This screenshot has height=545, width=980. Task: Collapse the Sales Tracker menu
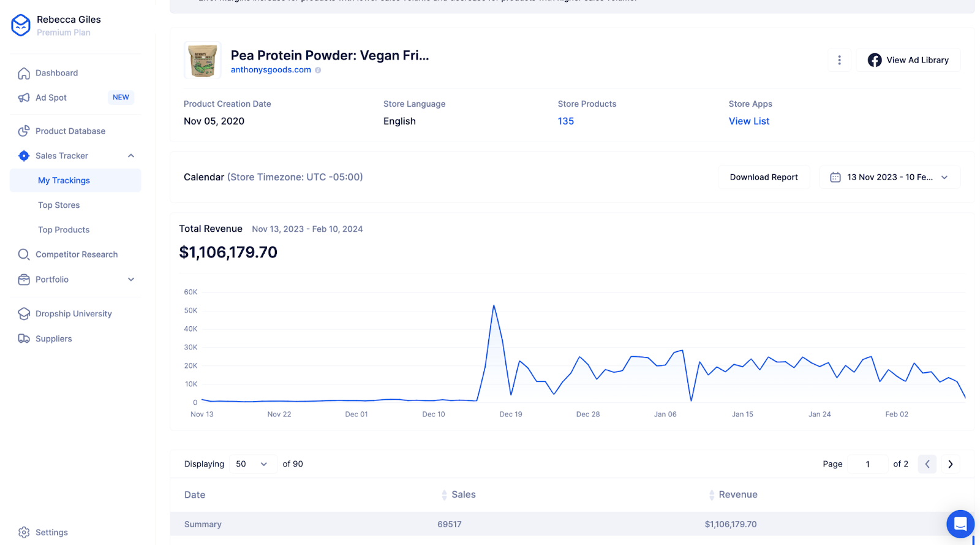click(x=131, y=156)
